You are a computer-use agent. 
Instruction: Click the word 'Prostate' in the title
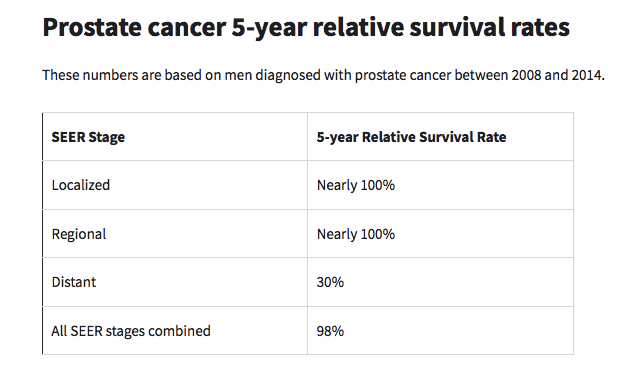92,27
